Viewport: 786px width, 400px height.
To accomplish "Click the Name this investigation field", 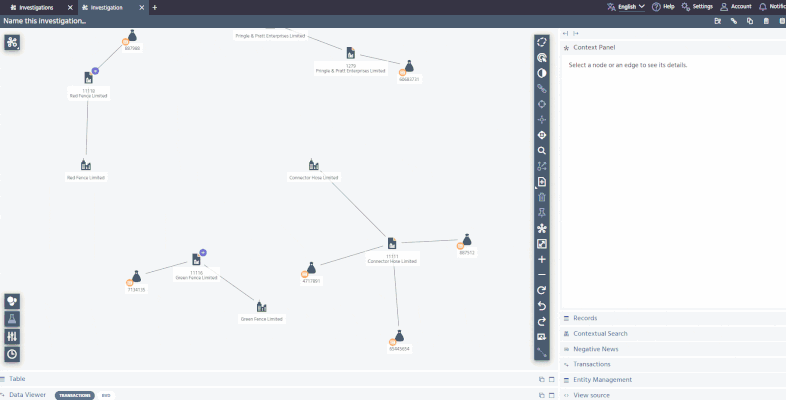I will [x=45, y=21].
